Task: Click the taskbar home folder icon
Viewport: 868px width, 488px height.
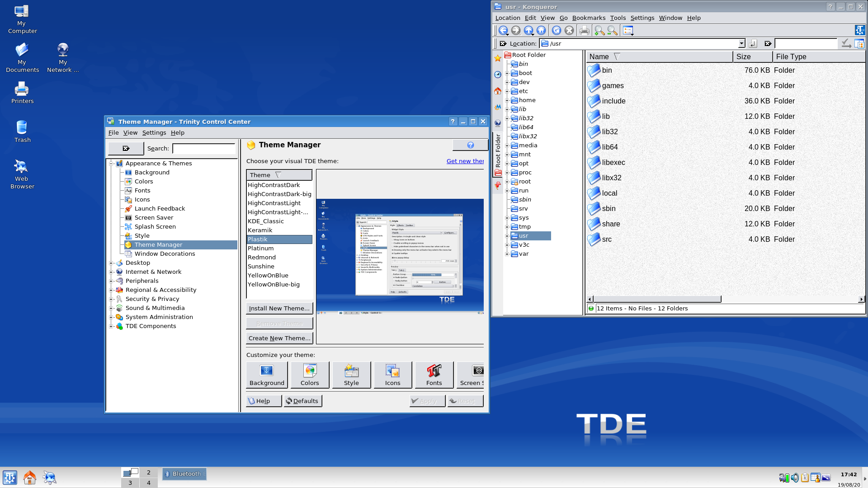Action: click(30, 478)
